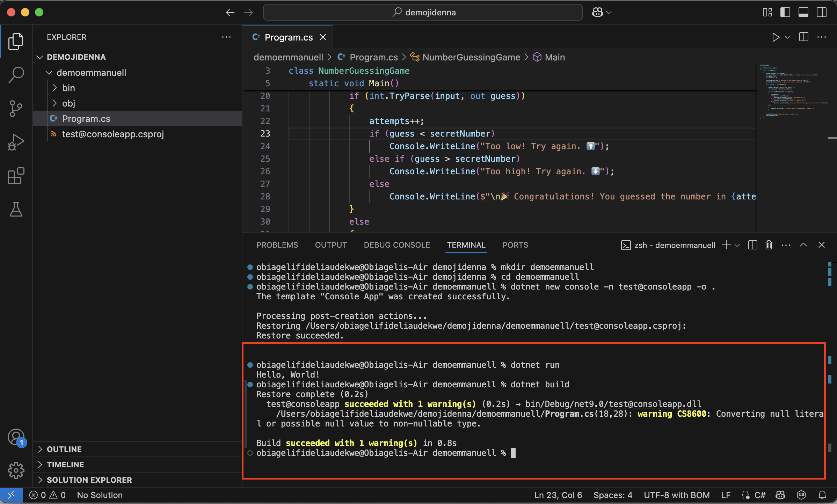Screen dimensions: 837x504
Task: Split the terminal panel
Action: 752,245
